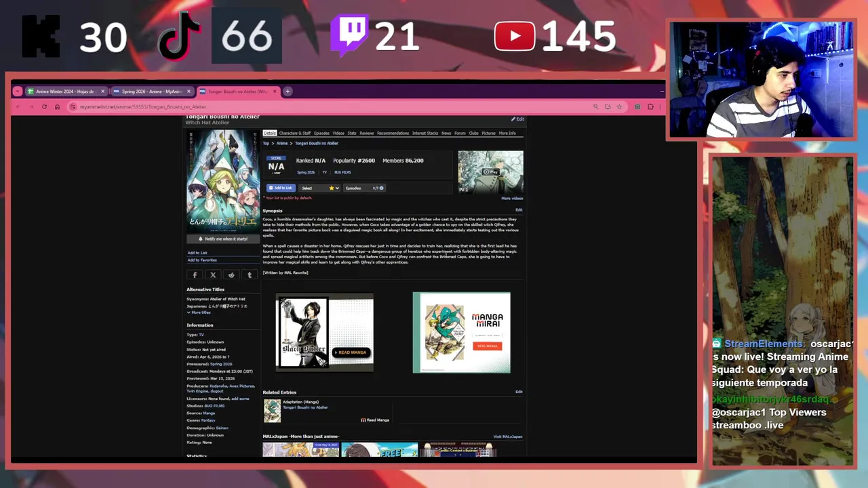Screen dimensions: 868x488
Task: Open the Details tab
Action: pos(270,133)
